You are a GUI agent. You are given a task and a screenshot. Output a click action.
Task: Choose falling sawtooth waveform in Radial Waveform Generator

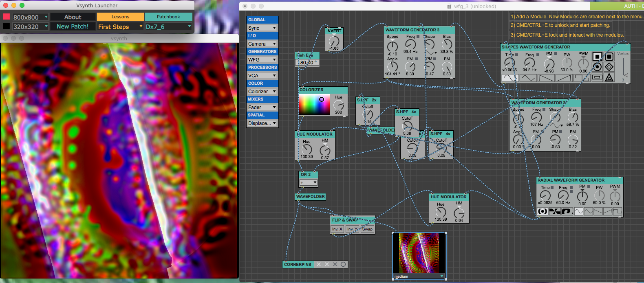(x=598, y=211)
